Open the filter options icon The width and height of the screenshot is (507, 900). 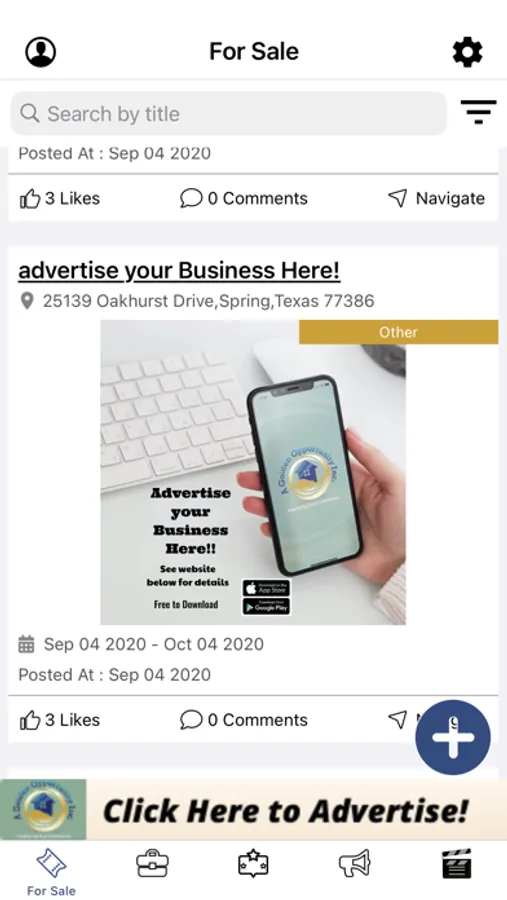[478, 112]
